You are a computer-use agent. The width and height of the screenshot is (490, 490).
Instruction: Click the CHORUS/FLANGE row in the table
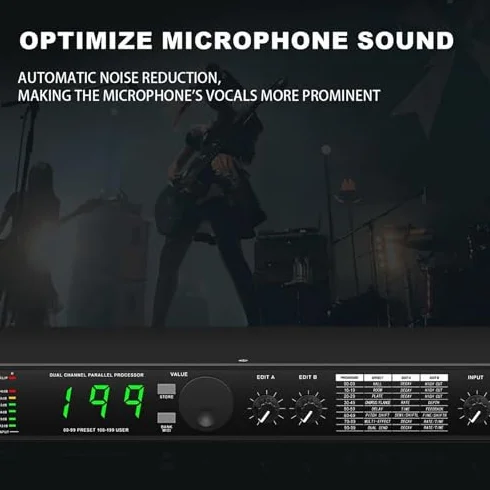point(392,403)
